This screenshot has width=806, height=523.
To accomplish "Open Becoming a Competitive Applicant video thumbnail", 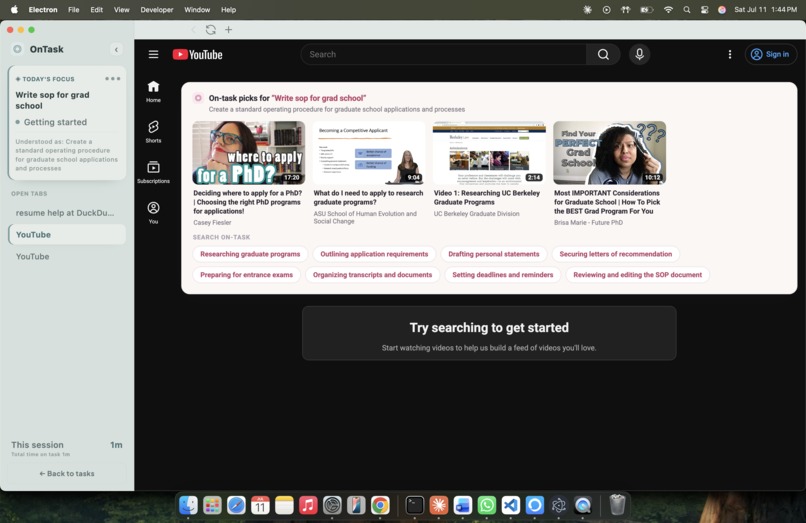I will [x=369, y=153].
